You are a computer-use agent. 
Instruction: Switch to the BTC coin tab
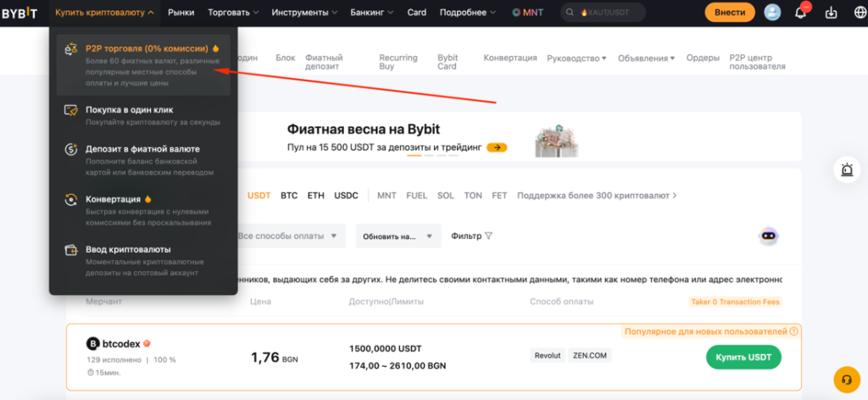coord(289,196)
